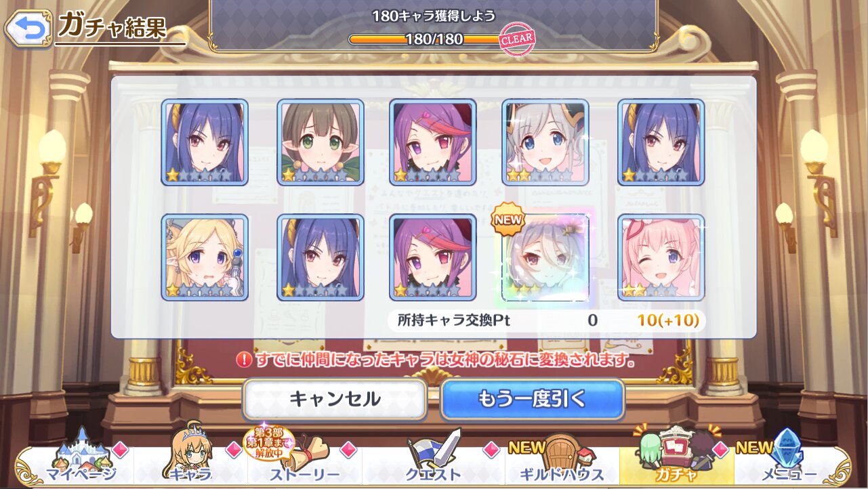Image resolution: width=868 pixels, height=489 pixels.
Task: Select the brown-haired green-eyed elf card
Action: pos(321,142)
